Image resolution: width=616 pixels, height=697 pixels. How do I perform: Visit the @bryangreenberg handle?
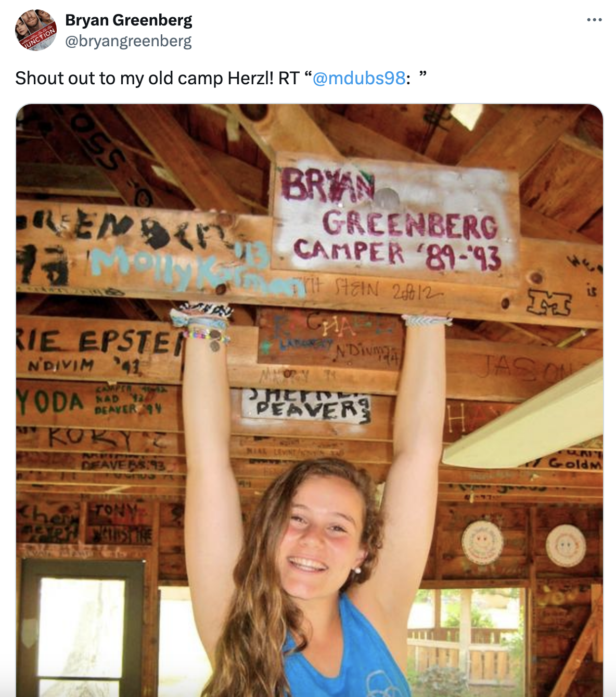(129, 41)
